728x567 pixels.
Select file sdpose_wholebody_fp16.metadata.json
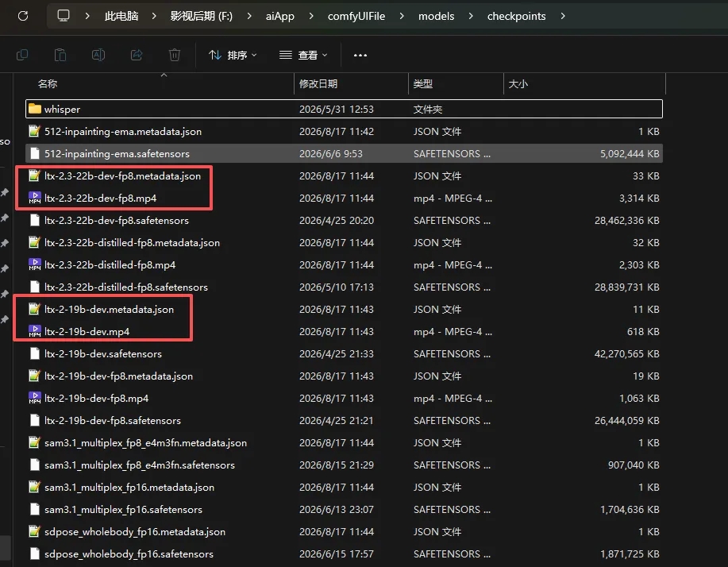pyautogui.click(x=344, y=532)
